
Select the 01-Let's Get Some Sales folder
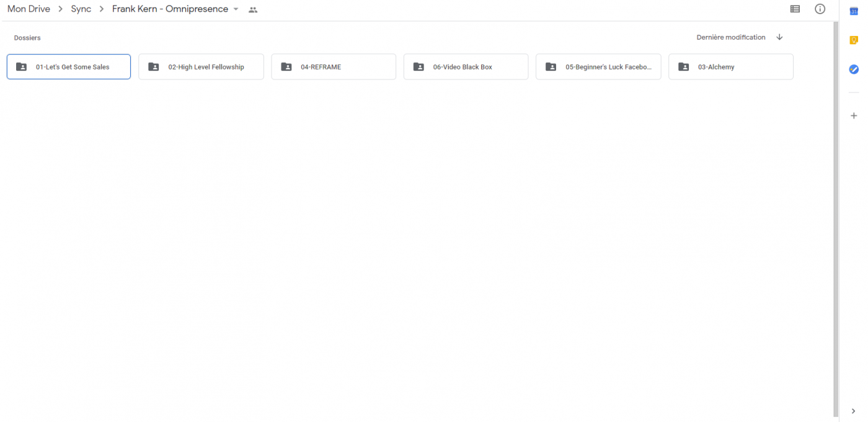[69, 67]
